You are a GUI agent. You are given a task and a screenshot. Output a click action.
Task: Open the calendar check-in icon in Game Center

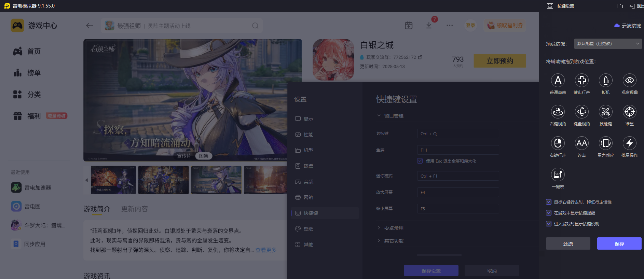409,25
